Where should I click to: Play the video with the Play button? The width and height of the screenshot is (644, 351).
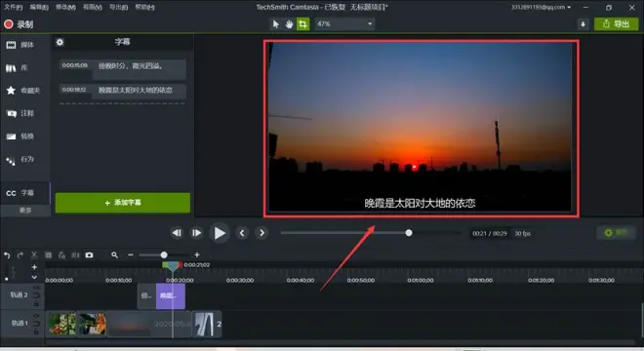(220, 233)
